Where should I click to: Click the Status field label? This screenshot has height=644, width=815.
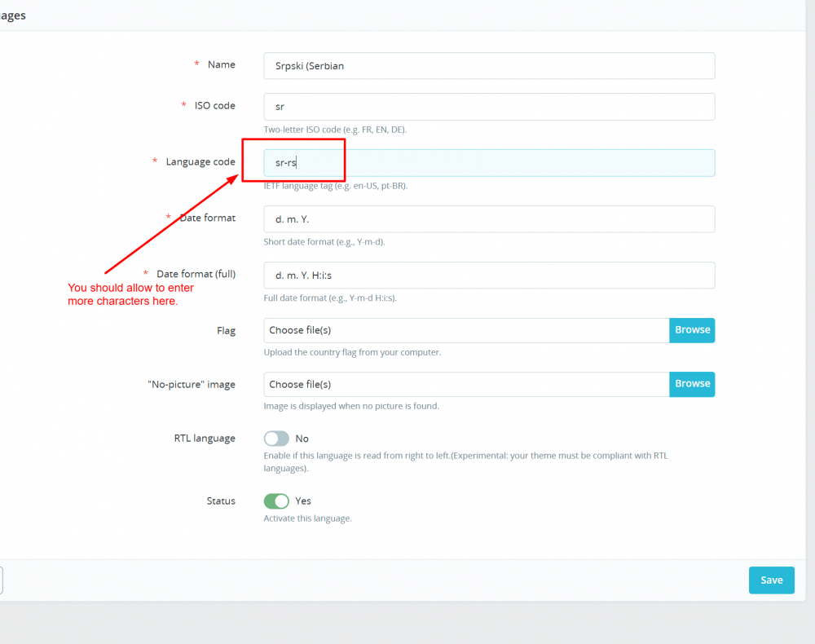(221, 501)
